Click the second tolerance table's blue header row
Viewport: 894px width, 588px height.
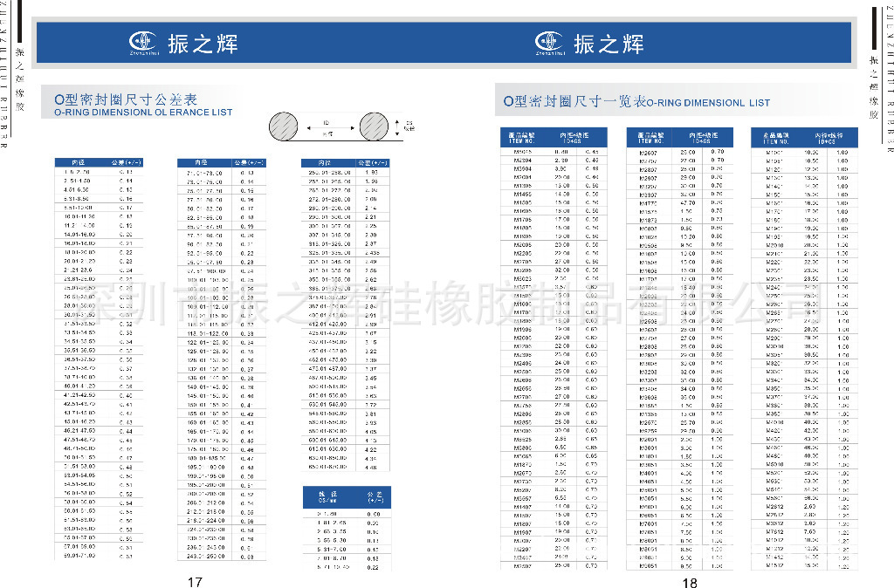222,162
